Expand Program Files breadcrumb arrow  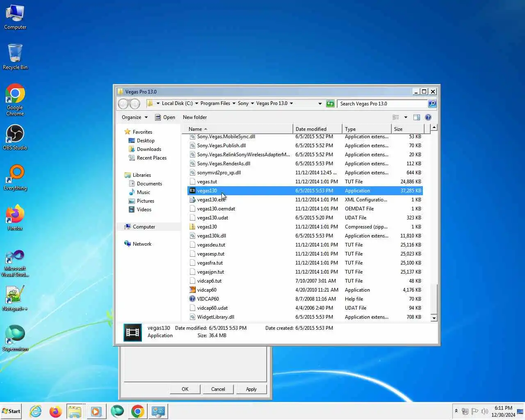point(234,103)
